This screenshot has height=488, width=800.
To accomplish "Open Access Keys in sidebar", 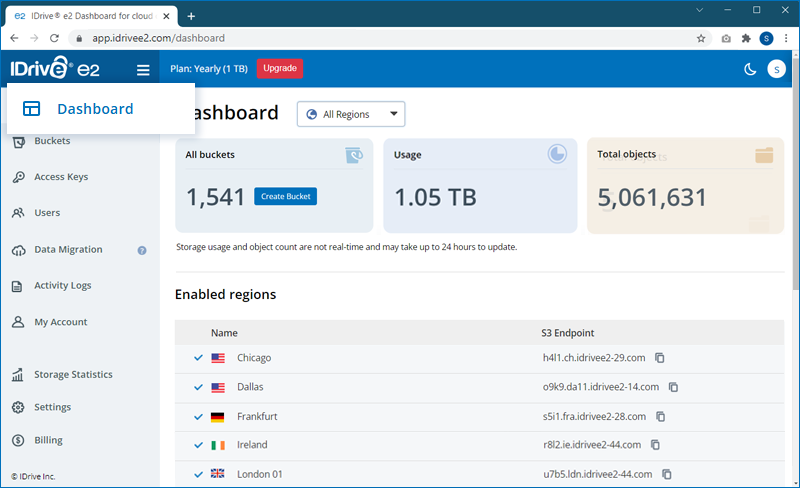I will 61,177.
